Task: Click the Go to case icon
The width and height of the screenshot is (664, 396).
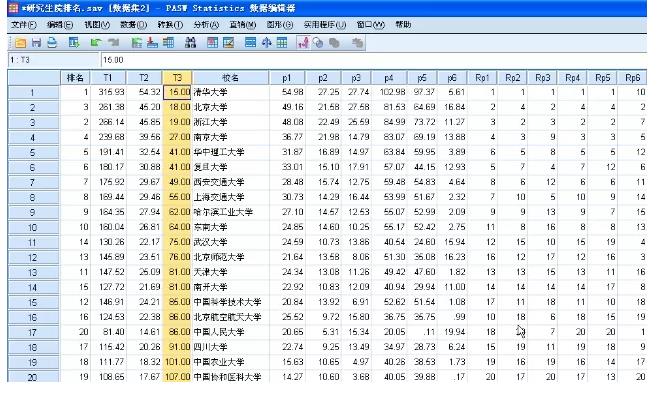Action: click(136, 43)
